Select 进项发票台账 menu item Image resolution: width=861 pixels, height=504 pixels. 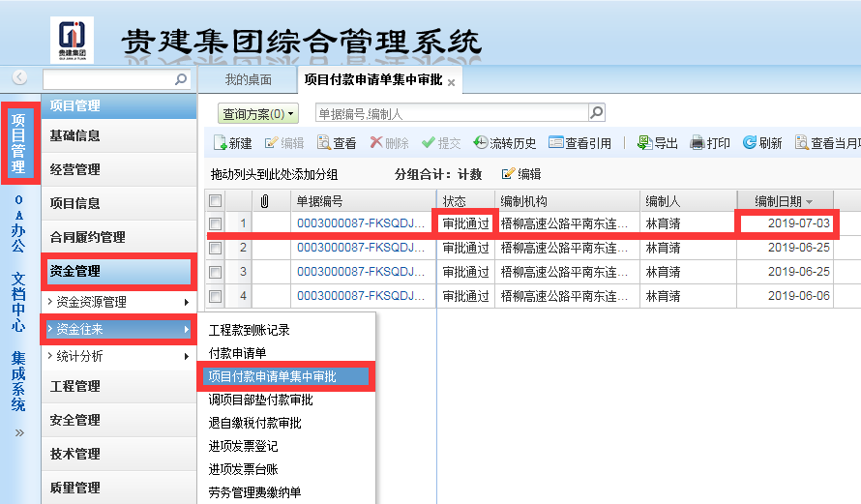(x=243, y=469)
